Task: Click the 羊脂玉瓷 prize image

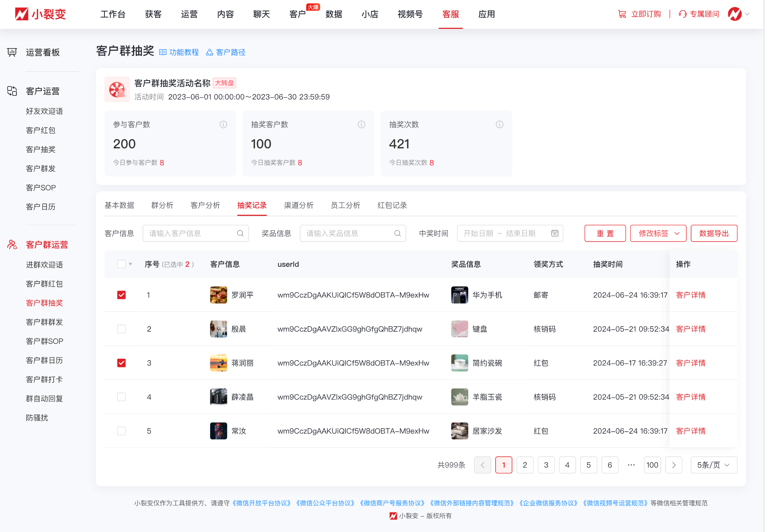Action: (x=460, y=397)
